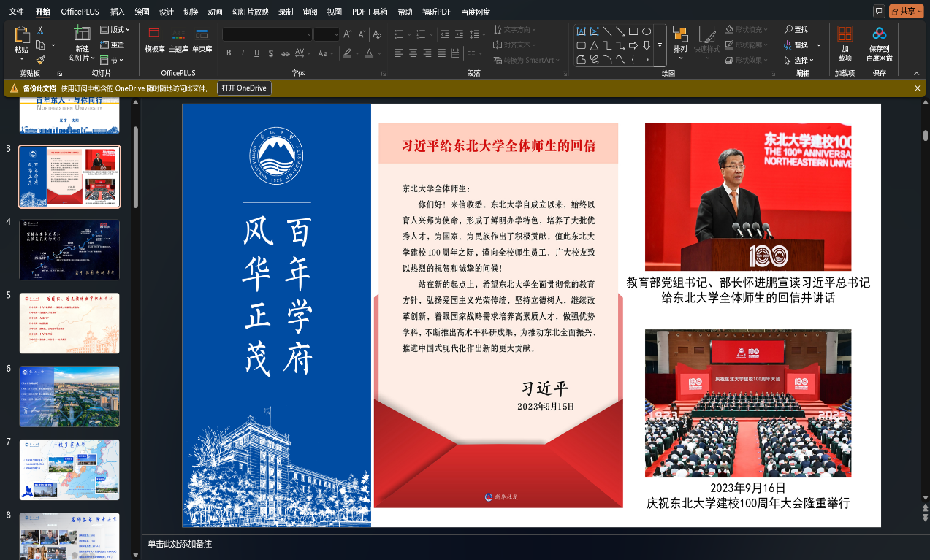Toggle bold formatting

(229, 53)
